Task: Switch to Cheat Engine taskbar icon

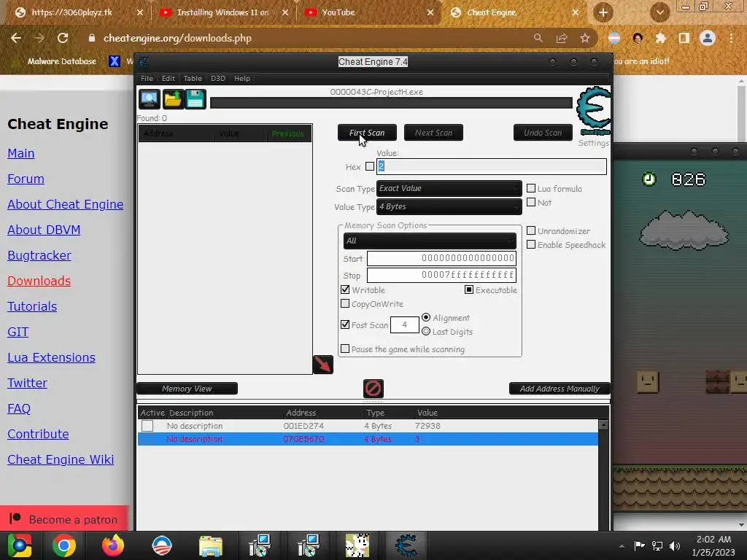Action: click(x=406, y=545)
